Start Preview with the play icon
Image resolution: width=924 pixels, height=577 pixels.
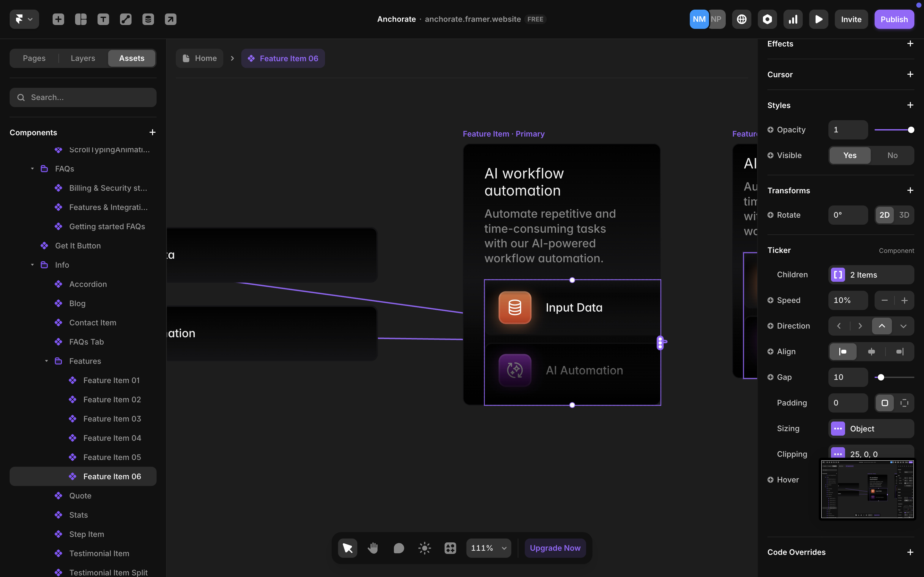click(x=819, y=19)
